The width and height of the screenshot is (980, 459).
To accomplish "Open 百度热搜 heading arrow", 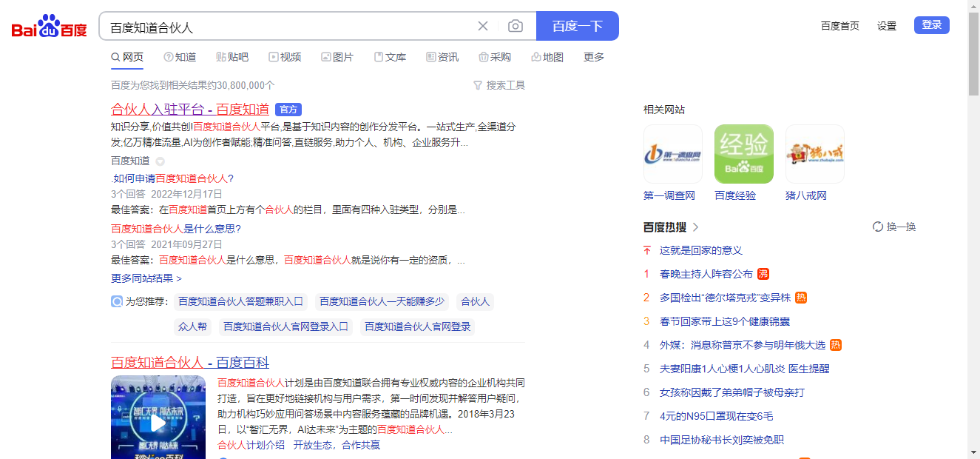I will (695, 227).
